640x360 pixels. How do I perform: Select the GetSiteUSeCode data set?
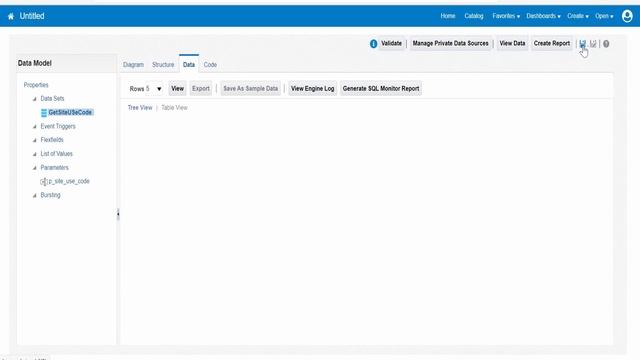[70, 112]
